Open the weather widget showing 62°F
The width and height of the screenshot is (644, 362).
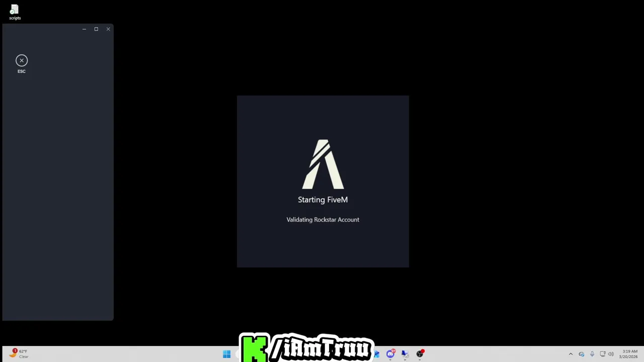19,354
